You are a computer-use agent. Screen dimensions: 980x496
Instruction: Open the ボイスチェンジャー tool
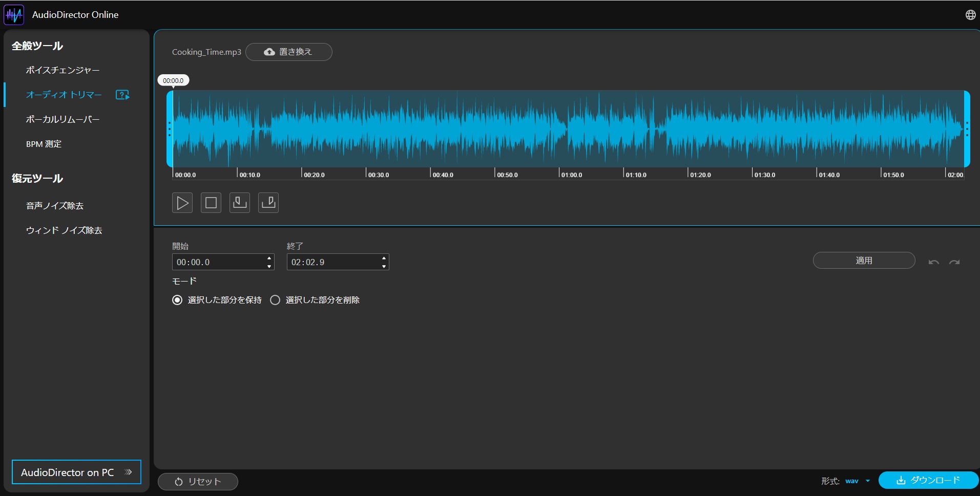pyautogui.click(x=62, y=70)
